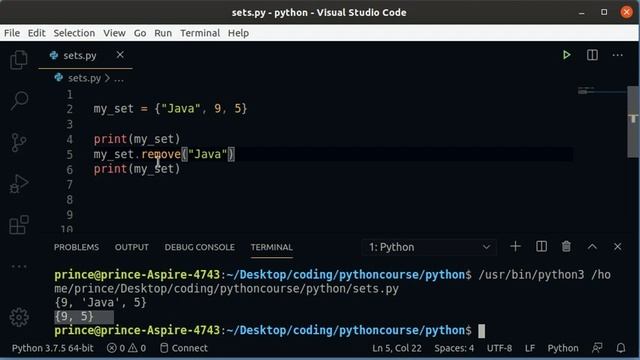The height and width of the screenshot is (360, 640).
Task: Click the remove method on line 5
Action: tap(161, 154)
